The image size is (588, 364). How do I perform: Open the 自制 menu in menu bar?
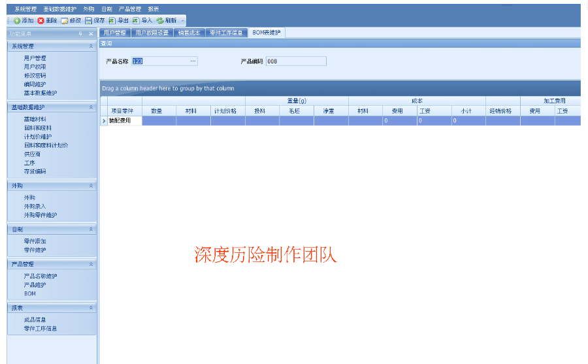click(106, 9)
